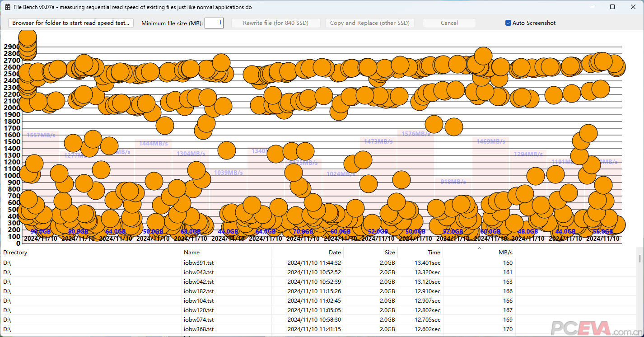Click Browser for folder to start read speed test
The height and width of the screenshot is (337, 644).
click(71, 23)
